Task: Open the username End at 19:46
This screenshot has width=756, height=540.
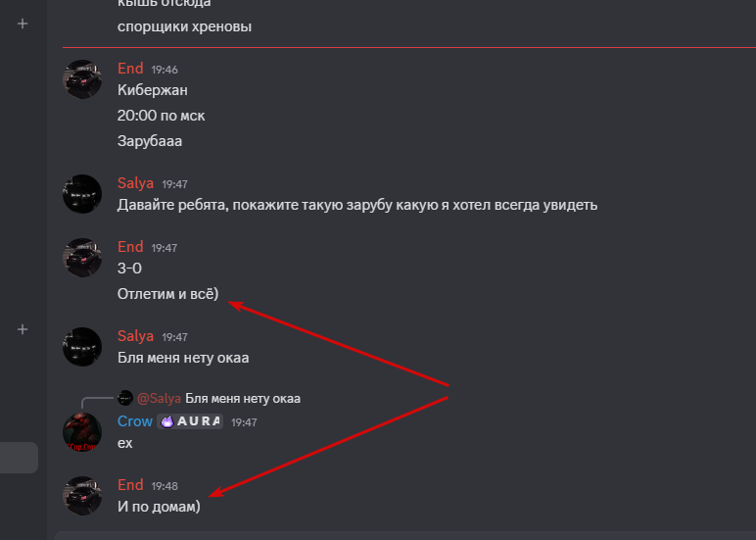Action: [x=130, y=69]
